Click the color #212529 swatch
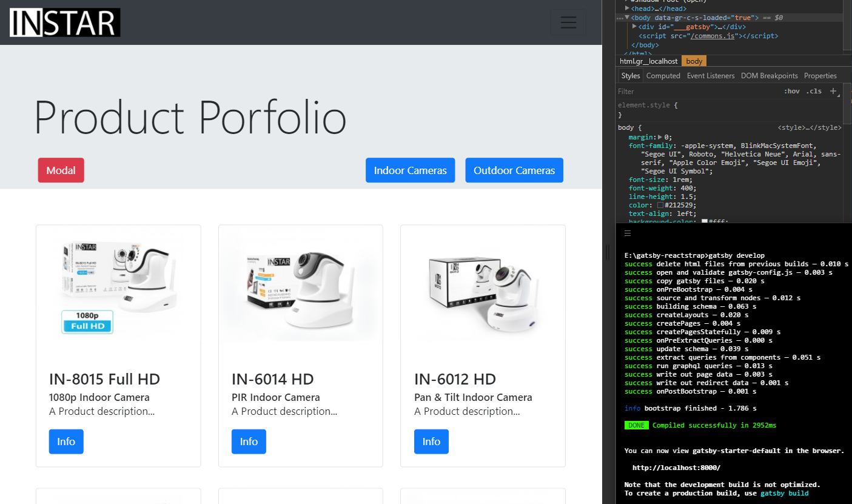Screen dimensions: 852x504 click(x=660, y=206)
